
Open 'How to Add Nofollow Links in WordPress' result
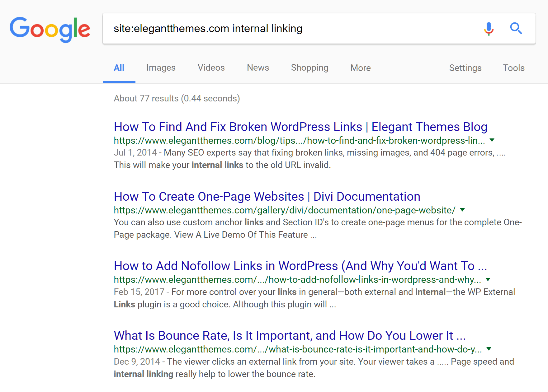click(300, 266)
